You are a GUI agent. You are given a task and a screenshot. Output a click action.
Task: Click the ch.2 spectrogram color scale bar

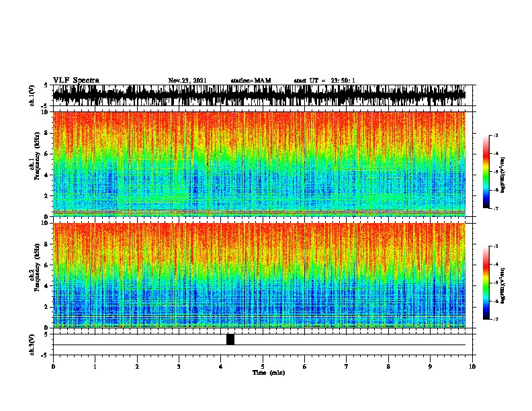pos(486,283)
